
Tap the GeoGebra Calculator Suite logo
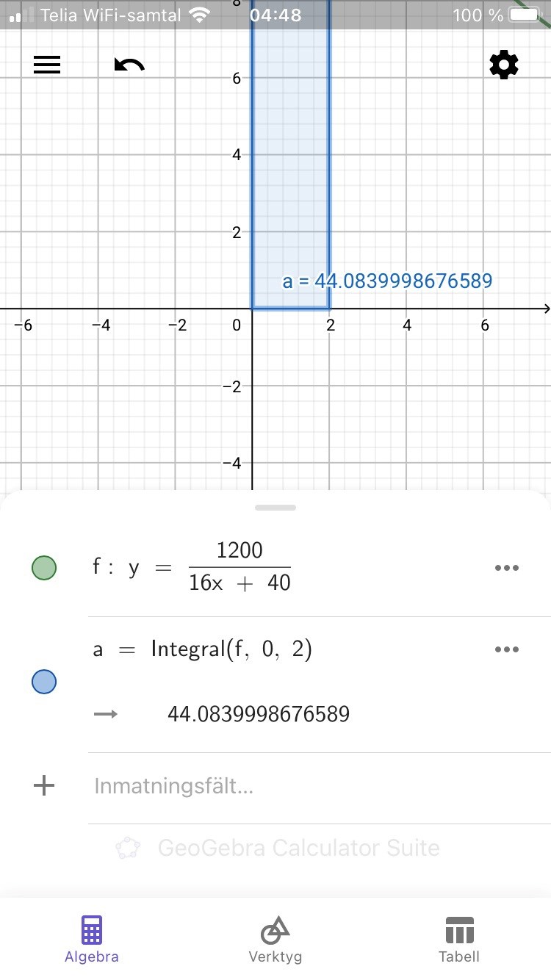click(129, 849)
